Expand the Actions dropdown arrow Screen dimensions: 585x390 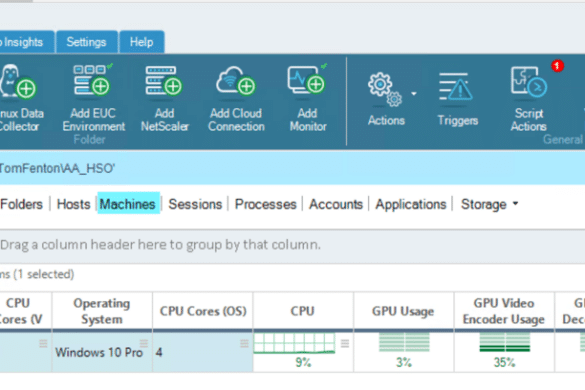point(414,94)
